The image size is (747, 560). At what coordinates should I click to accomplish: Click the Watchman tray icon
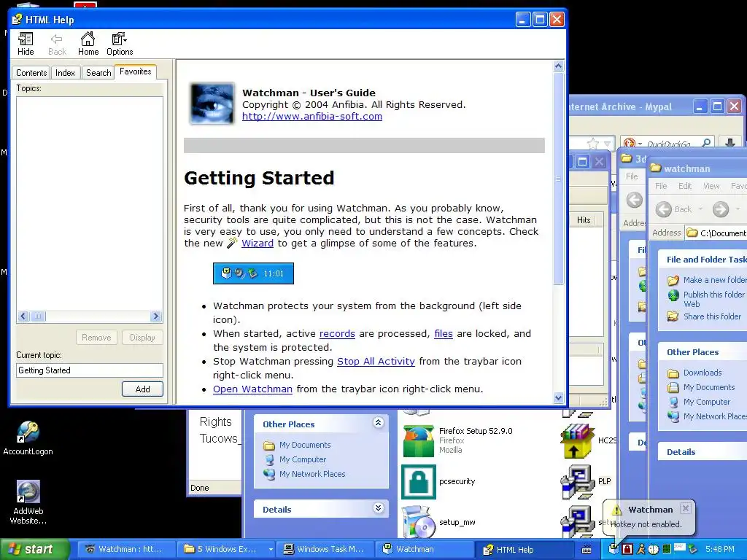[614, 550]
